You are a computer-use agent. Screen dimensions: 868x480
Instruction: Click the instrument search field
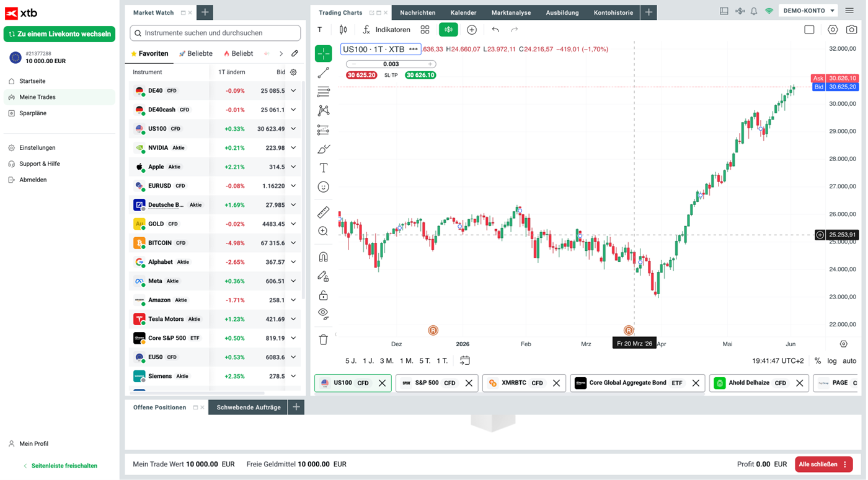(x=215, y=33)
